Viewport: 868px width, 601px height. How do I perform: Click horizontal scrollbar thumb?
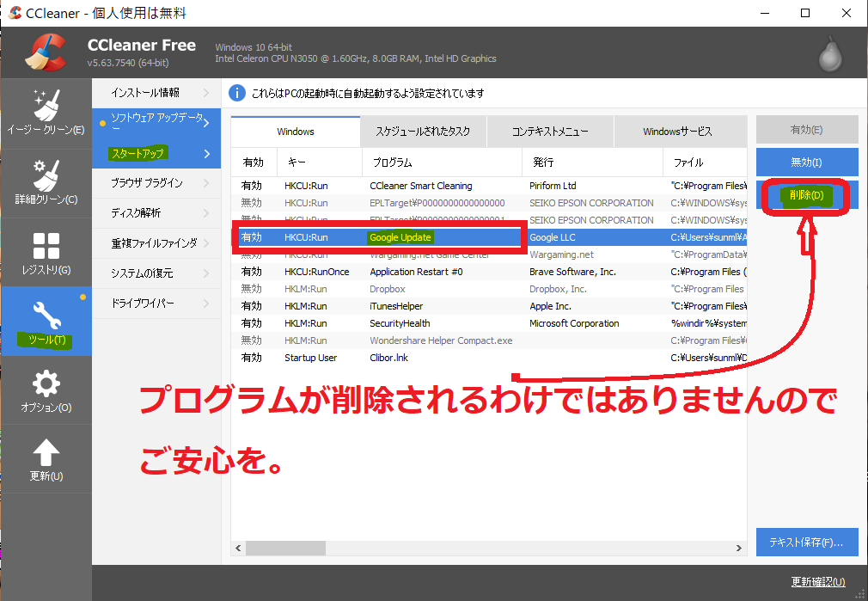coord(285,548)
